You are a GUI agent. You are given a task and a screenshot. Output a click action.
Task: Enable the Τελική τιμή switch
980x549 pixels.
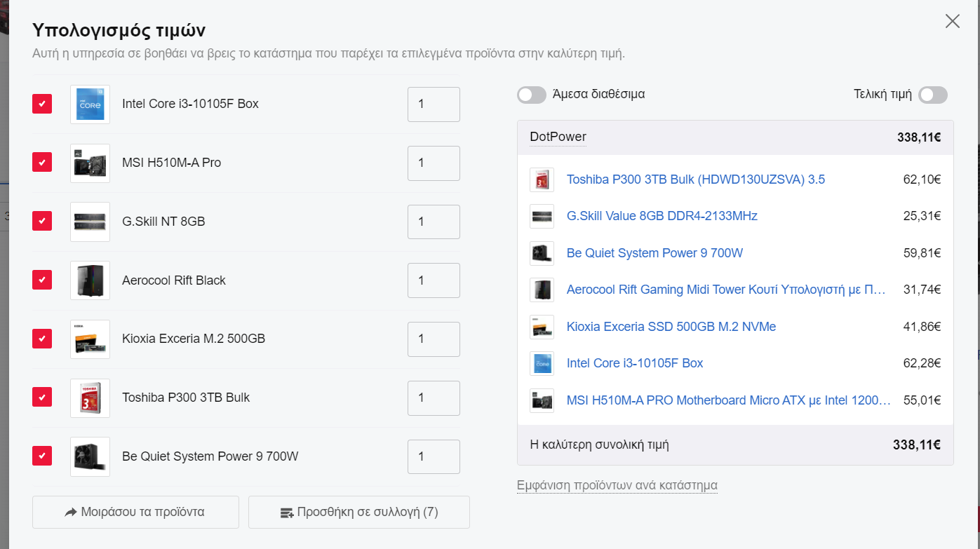tap(933, 95)
